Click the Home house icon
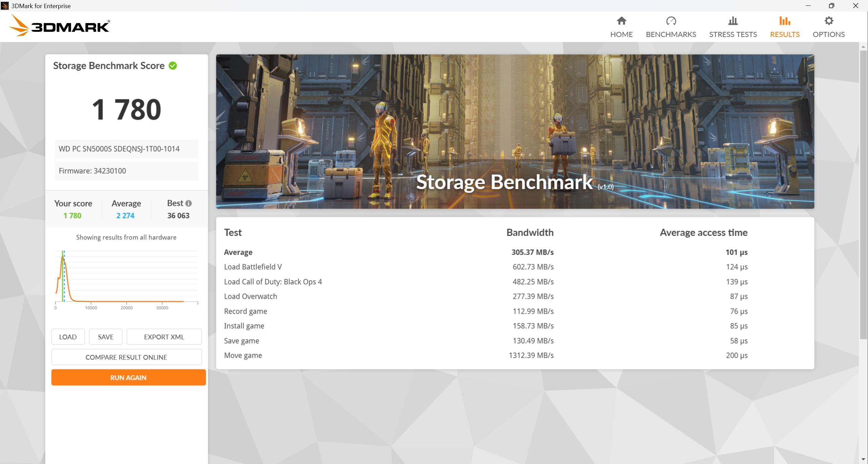This screenshot has height=464, width=868. point(621,21)
